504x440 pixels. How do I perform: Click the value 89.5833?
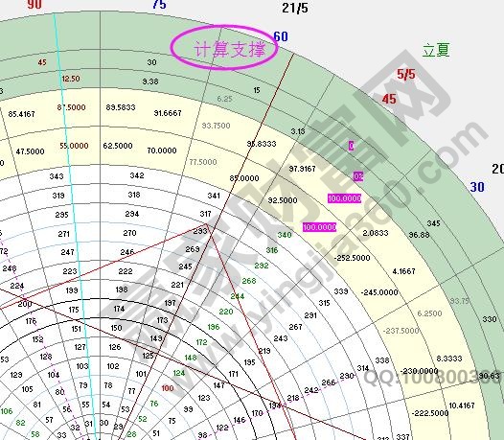121,107
